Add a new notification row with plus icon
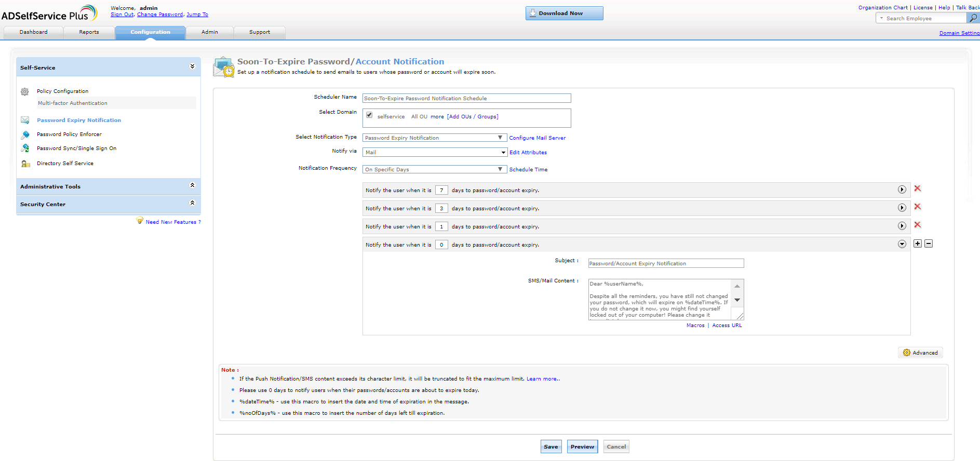This screenshot has height=461, width=980. point(918,243)
